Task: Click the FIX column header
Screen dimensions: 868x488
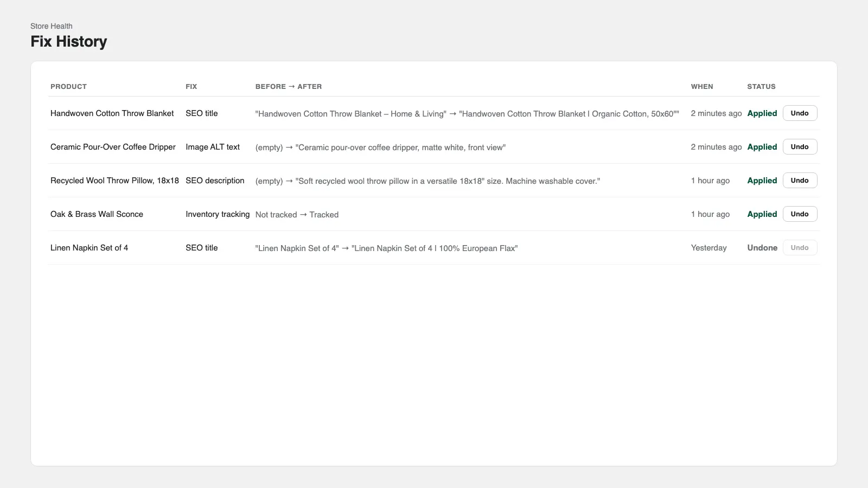Action: click(192, 87)
